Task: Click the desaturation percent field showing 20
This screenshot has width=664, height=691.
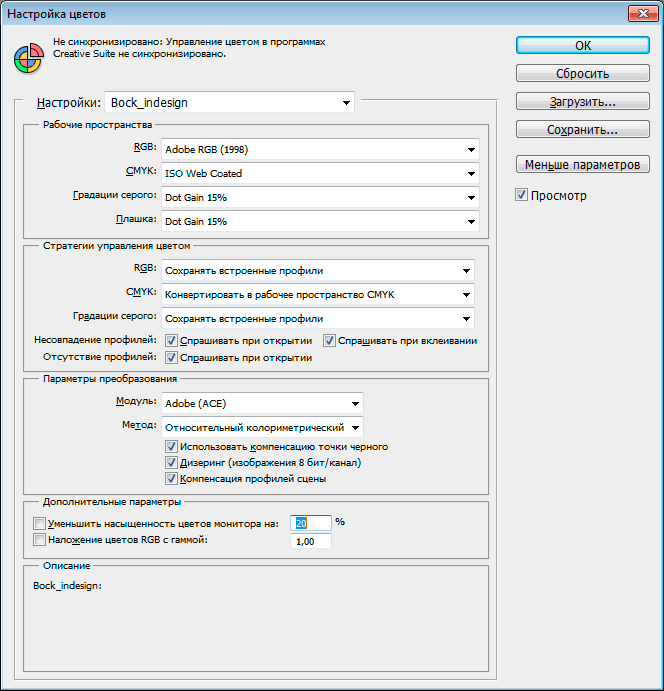Action: [311, 523]
